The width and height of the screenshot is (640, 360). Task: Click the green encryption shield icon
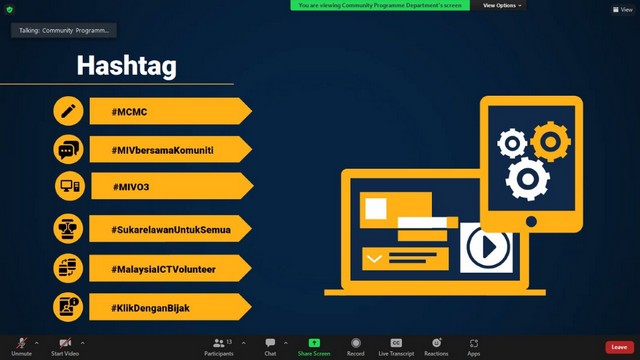pyautogui.click(x=10, y=9)
